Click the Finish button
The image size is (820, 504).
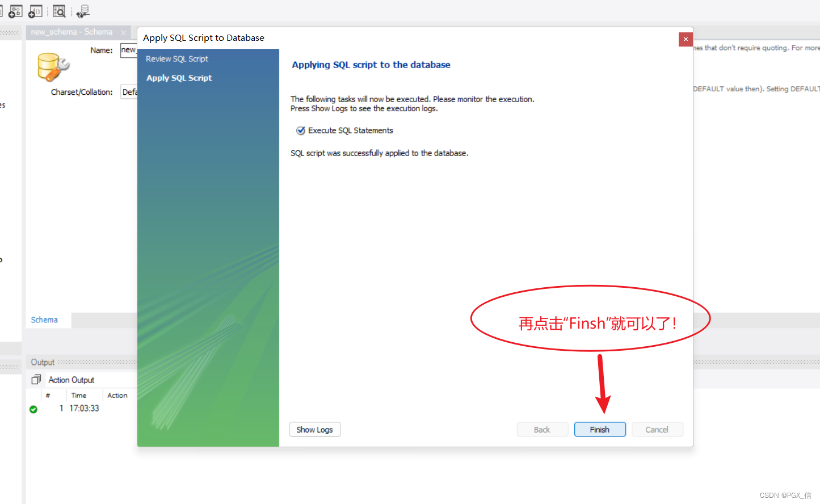click(x=600, y=429)
